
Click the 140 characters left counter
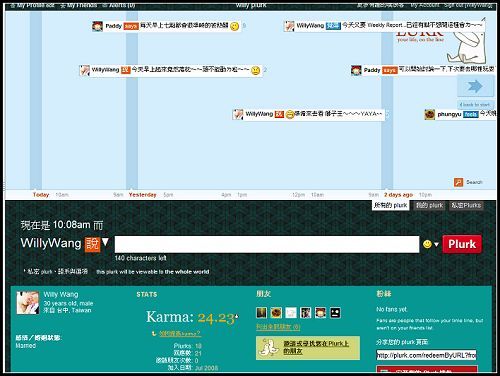click(x=140, y=258)
